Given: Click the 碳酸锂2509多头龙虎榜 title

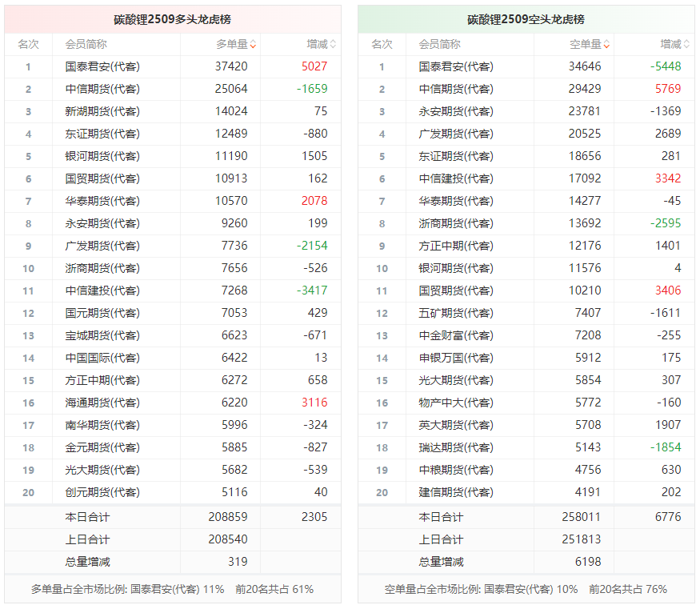Looking at the screenshot, I should (172, 20).
